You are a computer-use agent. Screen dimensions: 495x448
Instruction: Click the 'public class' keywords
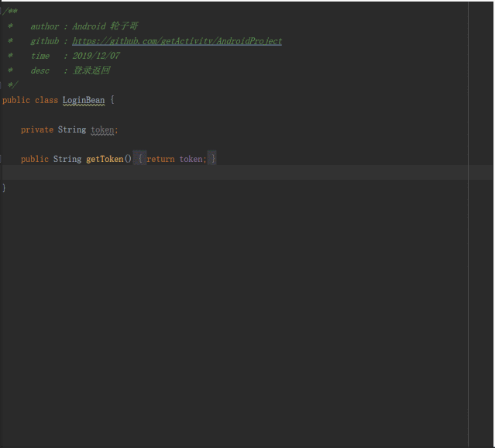click(x=30, y=101)
